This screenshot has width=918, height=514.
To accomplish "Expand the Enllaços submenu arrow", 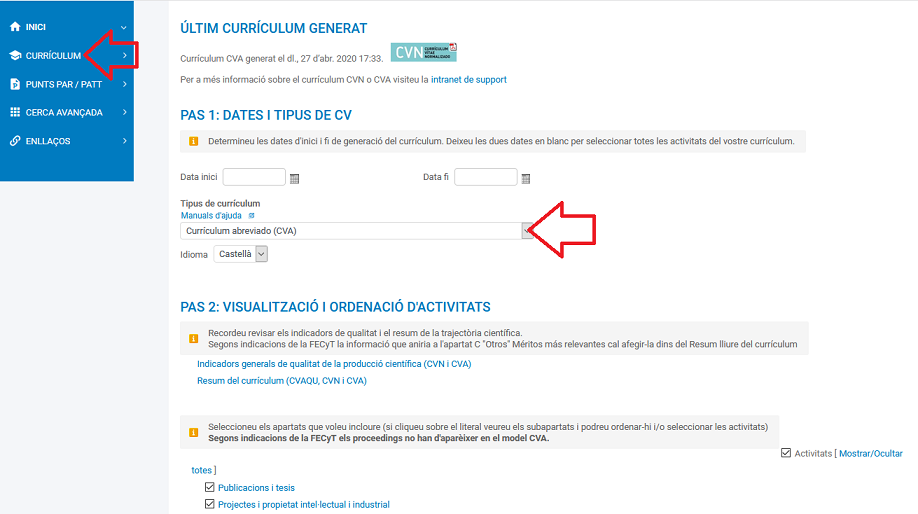I will click(125, 141).
